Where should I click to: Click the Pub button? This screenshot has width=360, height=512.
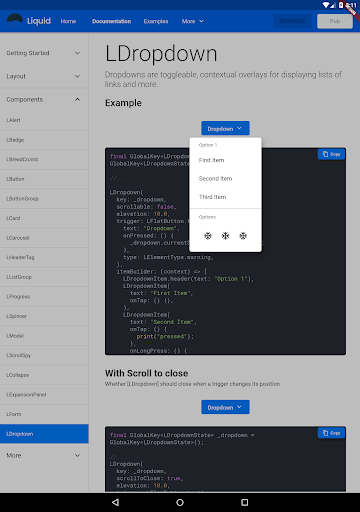[x=335, y=21]
